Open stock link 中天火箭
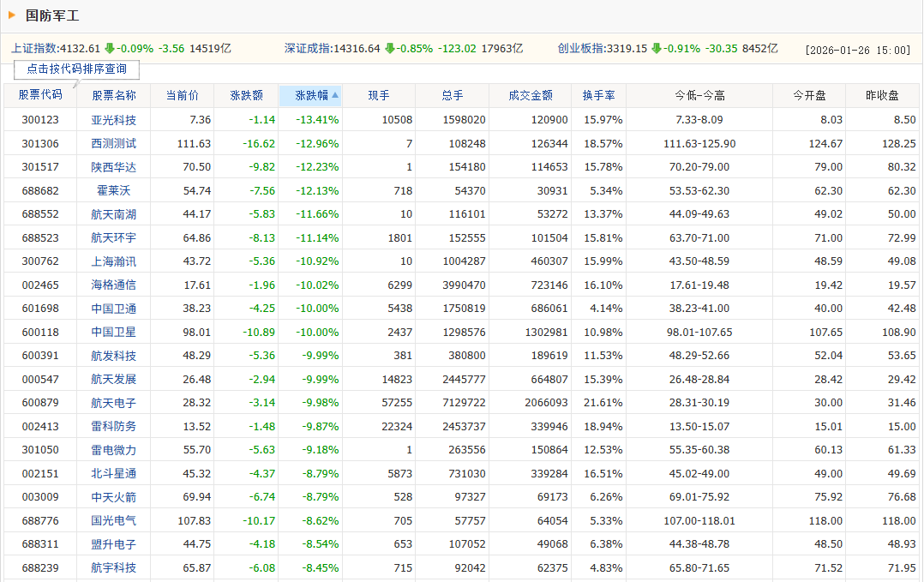The height and width of the screenshot is (582, 924). (114, 496)
